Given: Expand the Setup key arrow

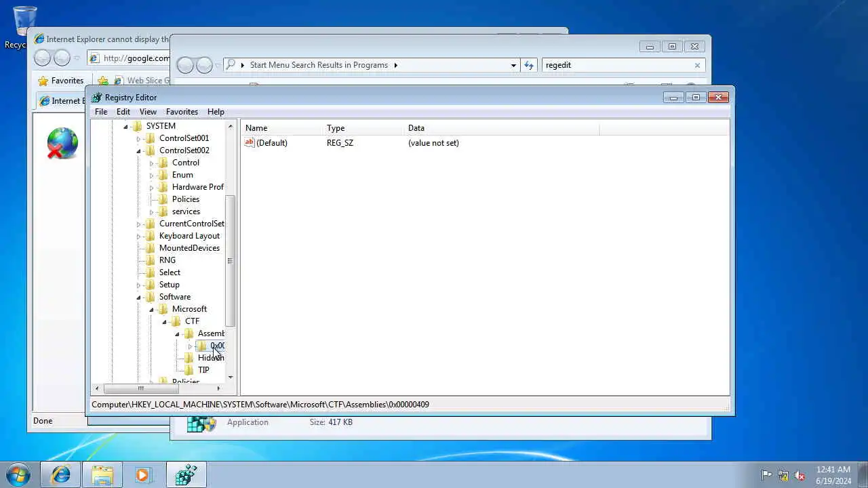Looking at the screenshot, I should click(x=138, y=285).
